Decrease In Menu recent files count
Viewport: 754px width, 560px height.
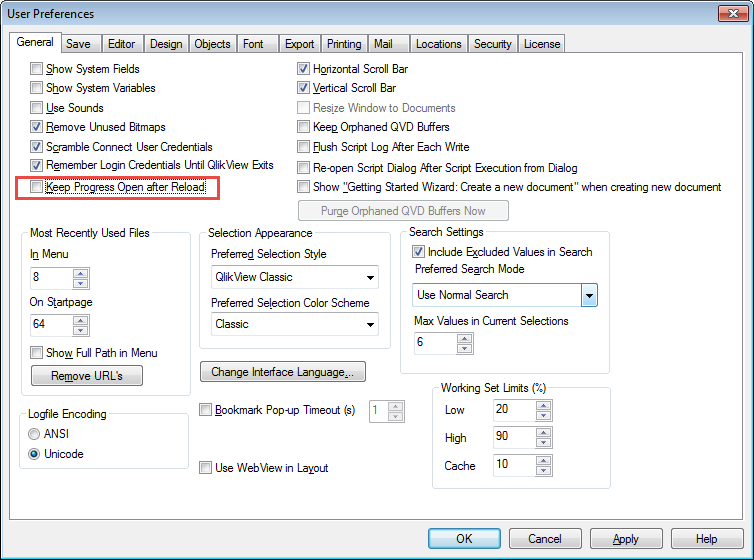pyautogui.click(x=80, y=283)
